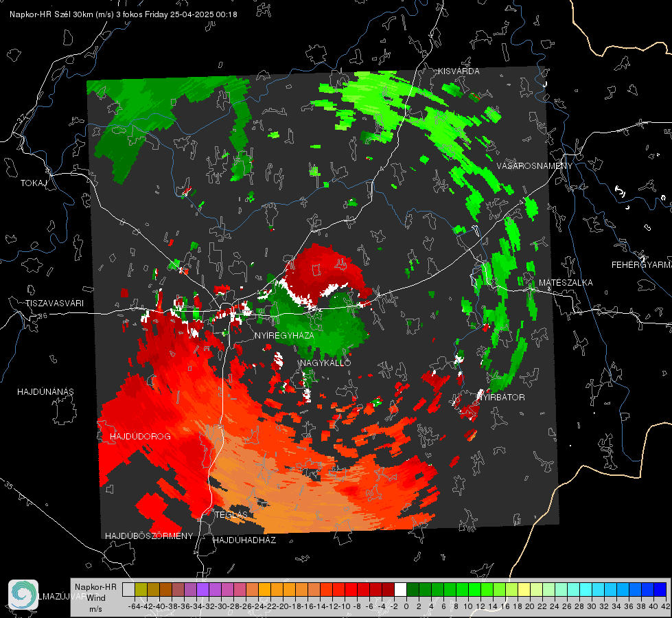
Task: Click the Napkor-HR Wind m/s legend label
Action: click(95, 597)
